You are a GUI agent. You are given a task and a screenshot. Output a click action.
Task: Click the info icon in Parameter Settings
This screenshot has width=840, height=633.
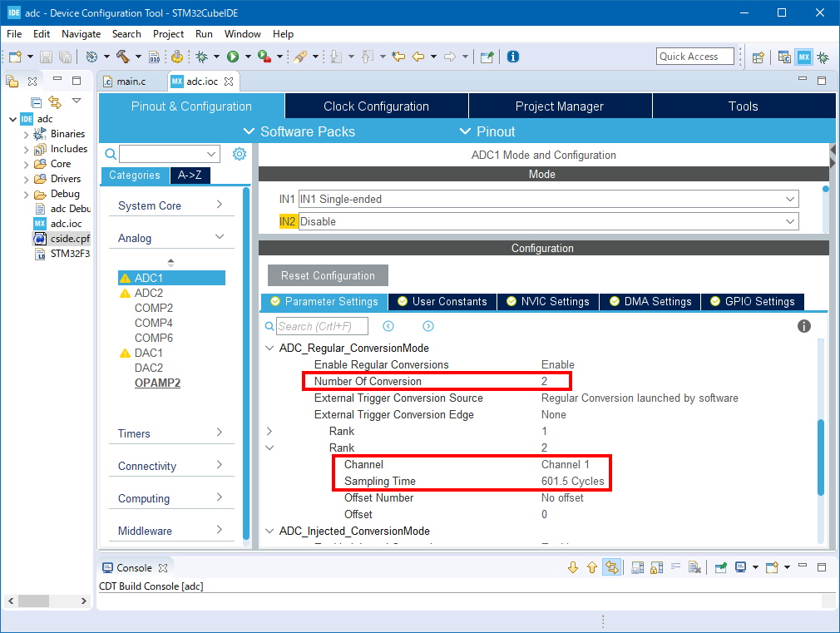pos(803,326)
